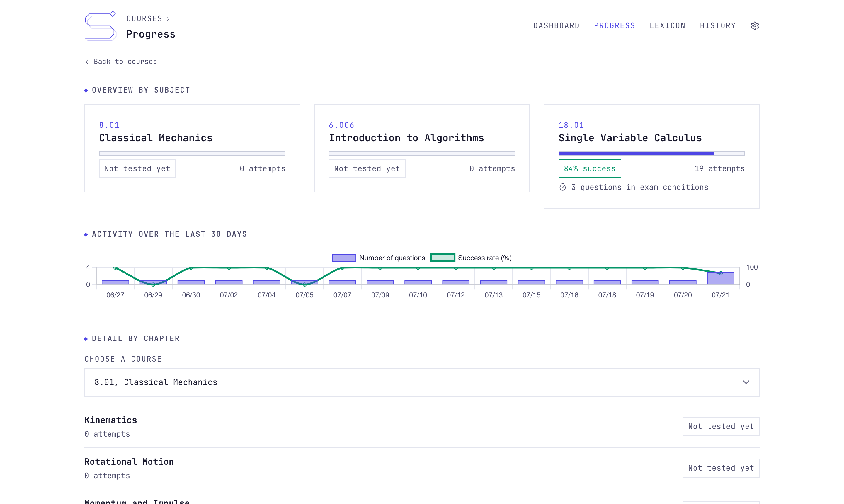Go to the Dashboard tab
The width and height of the screenshot is (844, 504).
tap(556, 26)
